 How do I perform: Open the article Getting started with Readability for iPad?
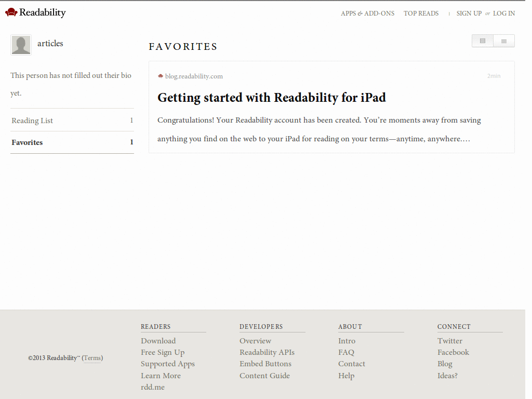[272, 98]
